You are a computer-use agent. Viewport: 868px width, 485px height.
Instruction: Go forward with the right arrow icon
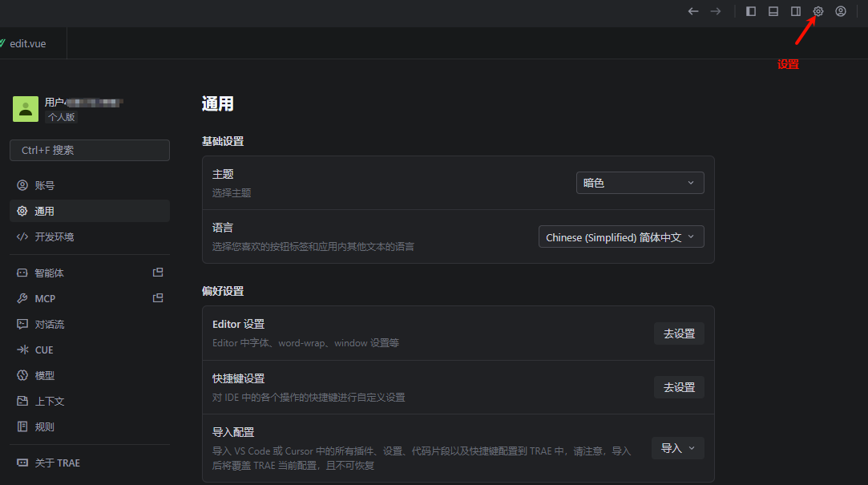click(716, 11)
